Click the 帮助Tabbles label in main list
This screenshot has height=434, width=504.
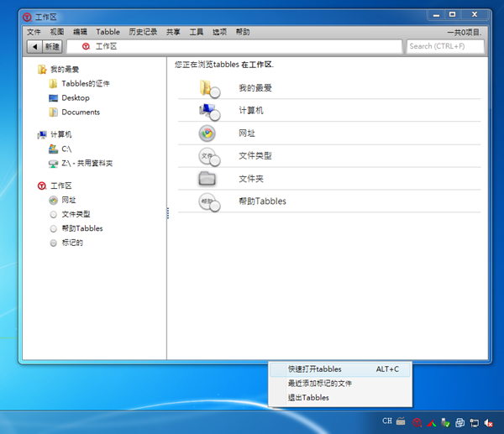point(262,201)
